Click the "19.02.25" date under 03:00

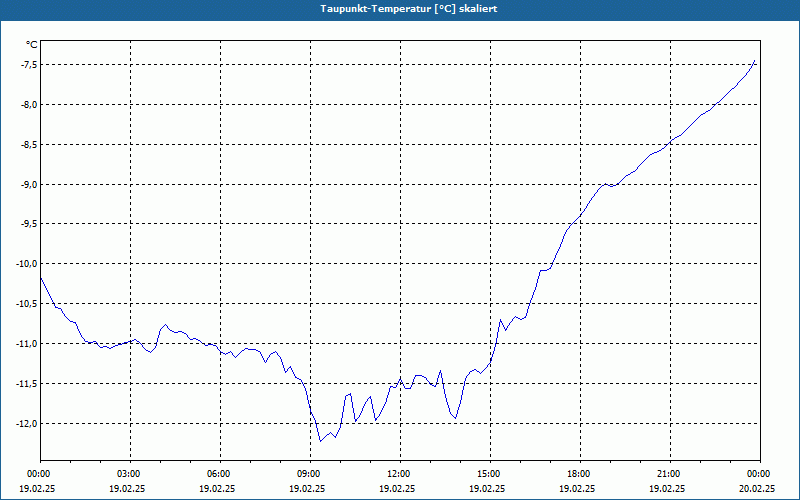128,488
